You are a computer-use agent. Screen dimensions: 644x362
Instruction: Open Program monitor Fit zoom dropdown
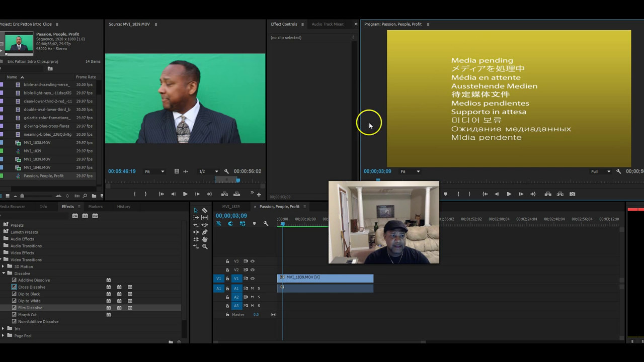pyautogui.click(x=410, y=171)
